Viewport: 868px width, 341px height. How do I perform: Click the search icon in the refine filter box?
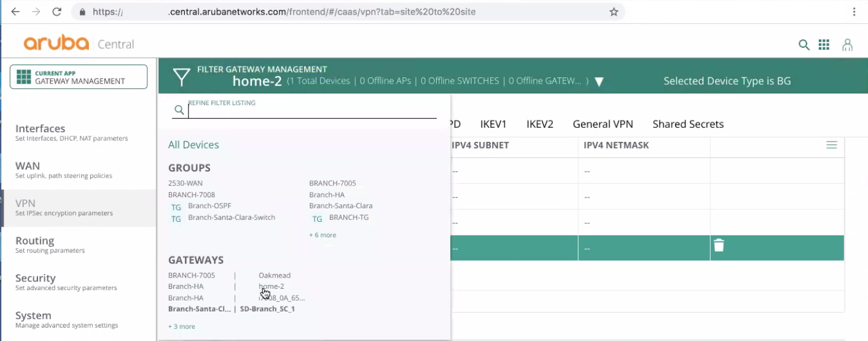[x=179, y=110]
